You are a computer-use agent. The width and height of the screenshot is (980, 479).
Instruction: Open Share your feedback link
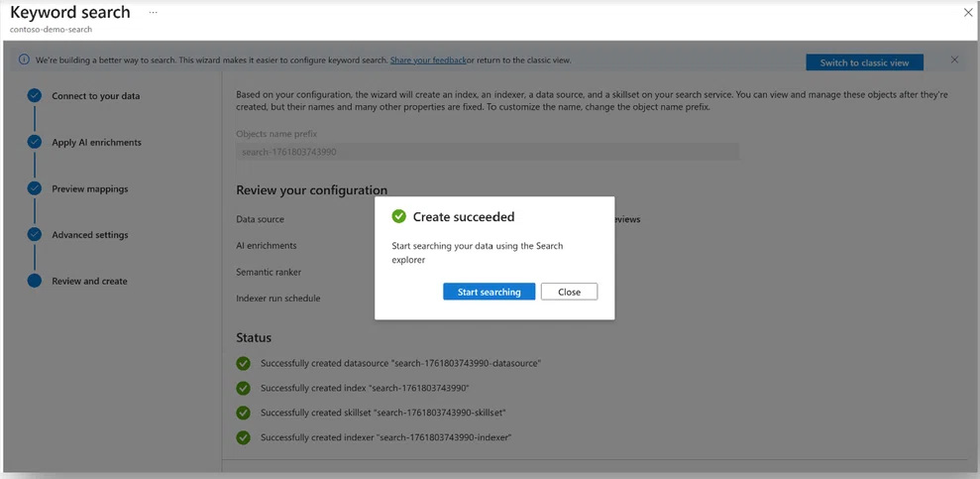click(428, 60)
